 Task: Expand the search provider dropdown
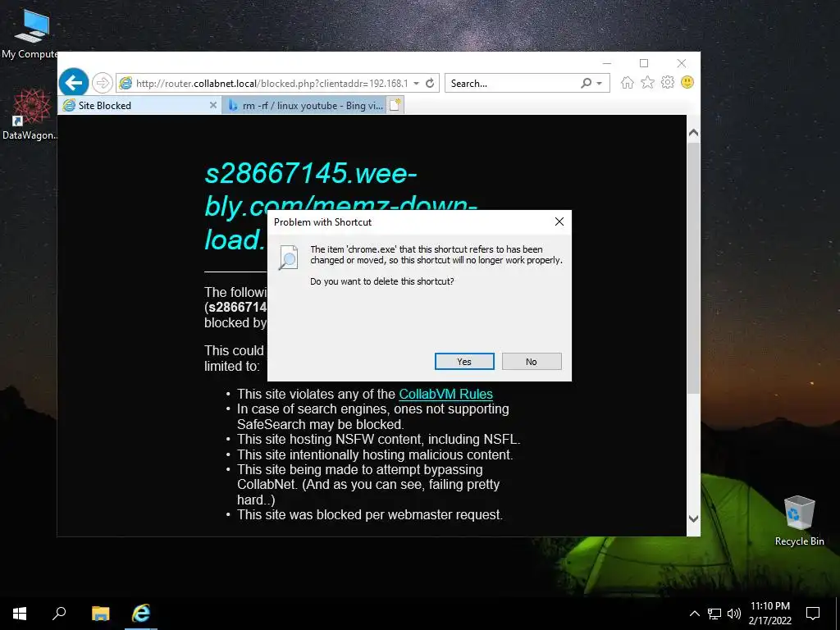tap(600, 83)
